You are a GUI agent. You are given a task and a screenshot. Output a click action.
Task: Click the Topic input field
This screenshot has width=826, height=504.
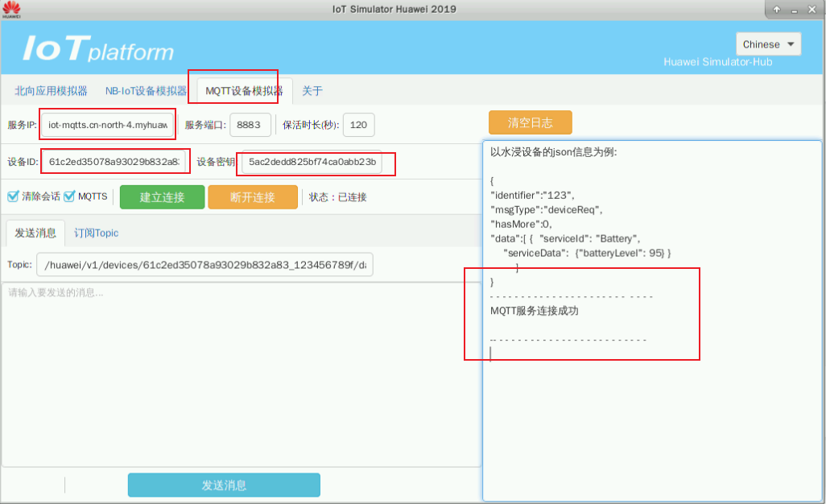tap(204, 264)
